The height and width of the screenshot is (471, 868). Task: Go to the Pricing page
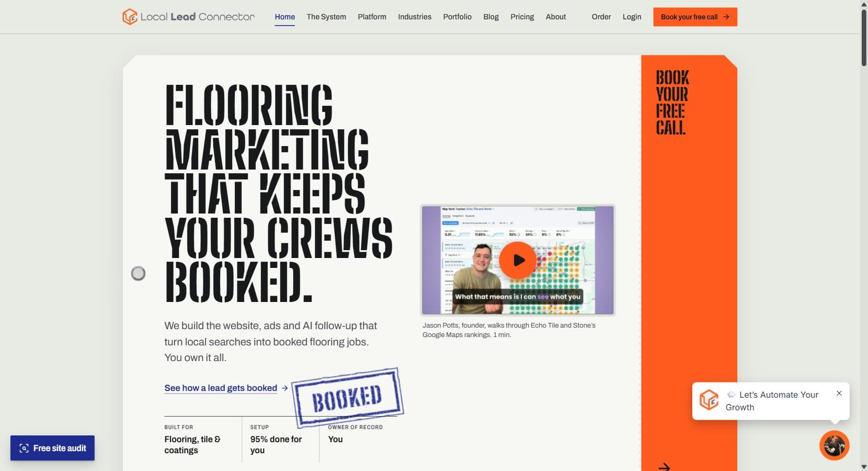point(522,17)
